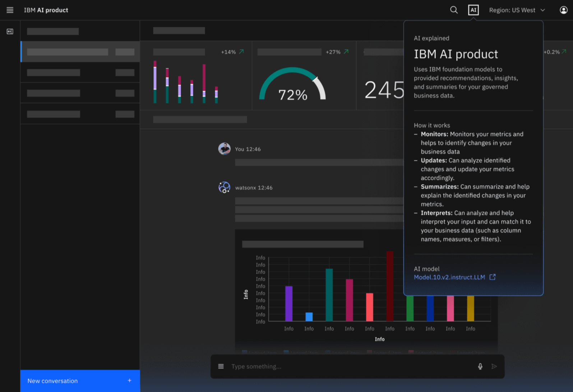Open Model.10.v2.instruct.LLM link
The image size is (573, 392).
point(449,277)
